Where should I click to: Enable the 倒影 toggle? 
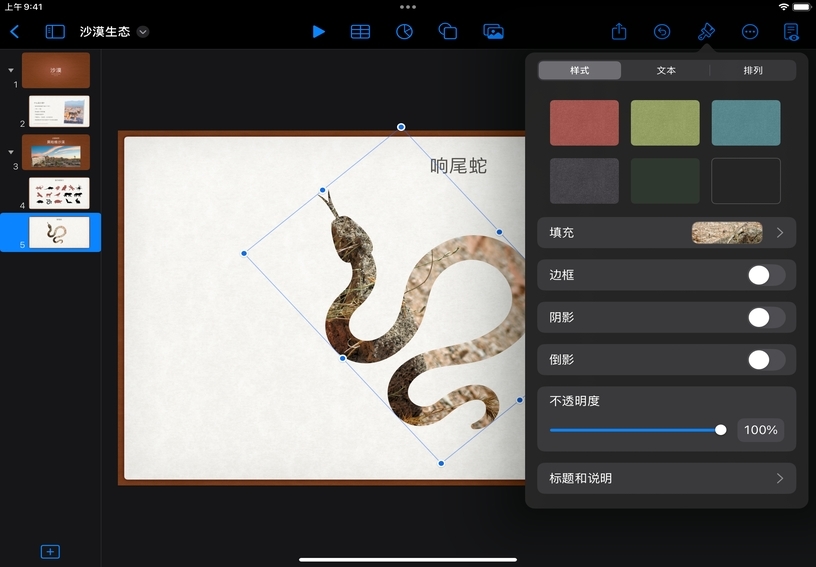coord(766,360)
